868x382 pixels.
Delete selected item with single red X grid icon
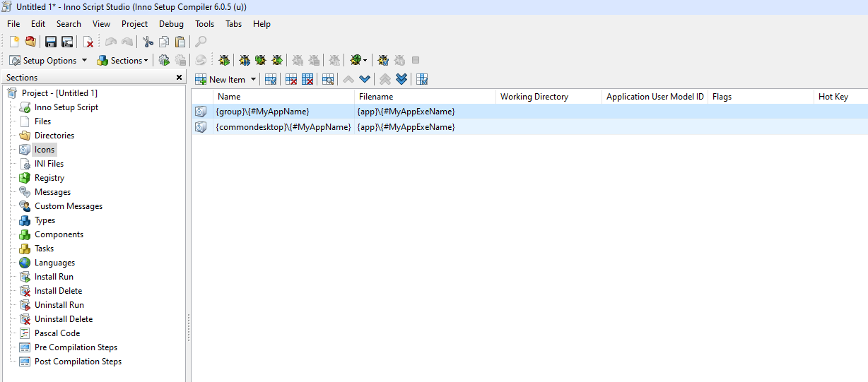(291, 79)
